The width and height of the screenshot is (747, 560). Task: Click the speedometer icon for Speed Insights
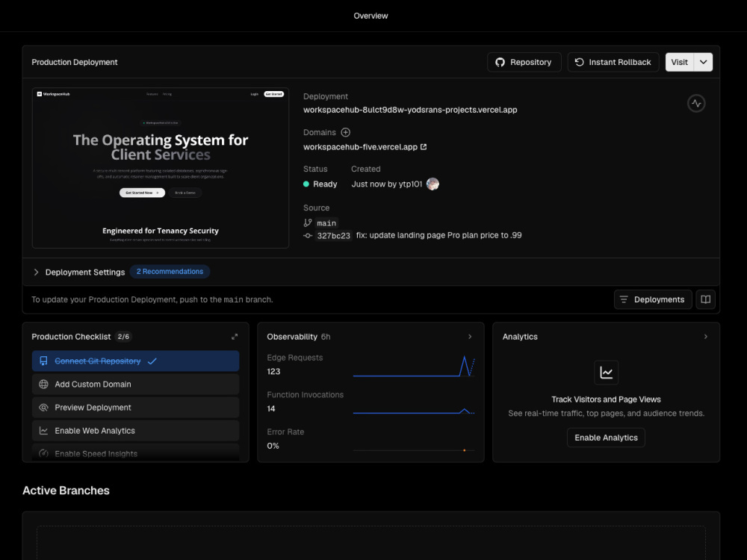tap(43, 453)
